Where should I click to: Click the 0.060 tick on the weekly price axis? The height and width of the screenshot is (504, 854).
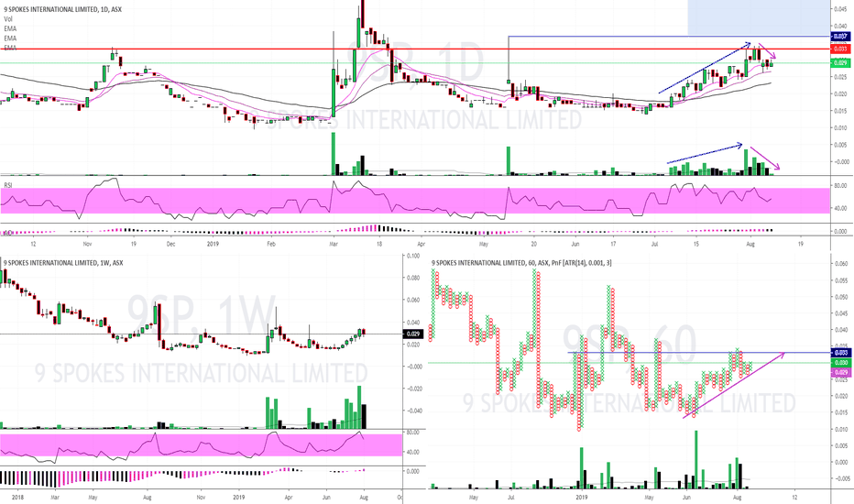point(413,301)
